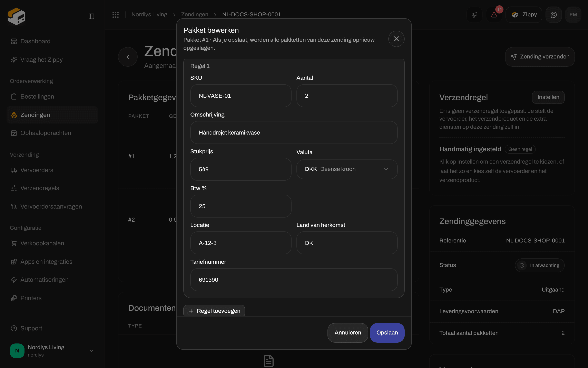The image size is (588, 368).
Task: Close the Pakket bewerken dialog
Action: pyautogui.click(x=396, y=39)
